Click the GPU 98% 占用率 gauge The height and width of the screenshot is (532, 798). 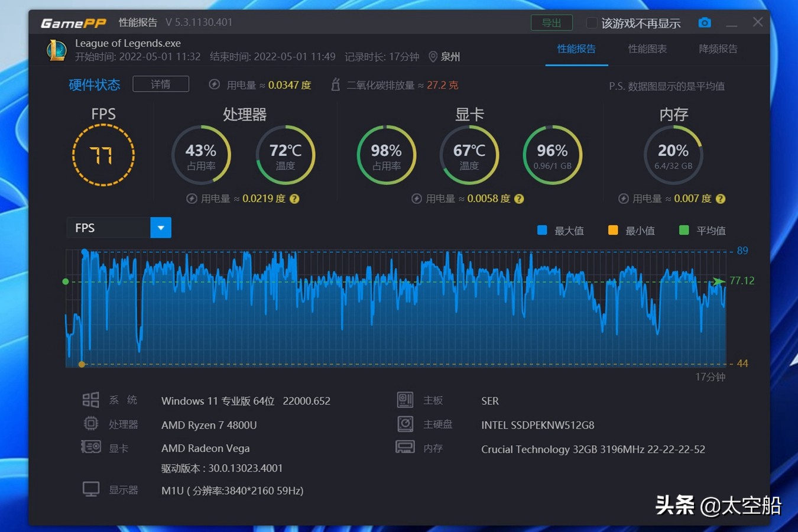pos(387,155)
